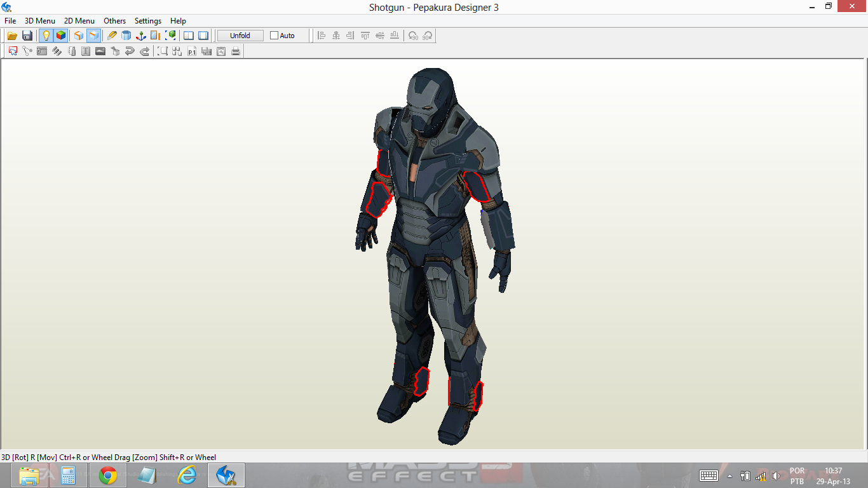Open File Explorer from the taskbar
The width and height of the screenshot is (868, 488).
(x=29, y=475)
